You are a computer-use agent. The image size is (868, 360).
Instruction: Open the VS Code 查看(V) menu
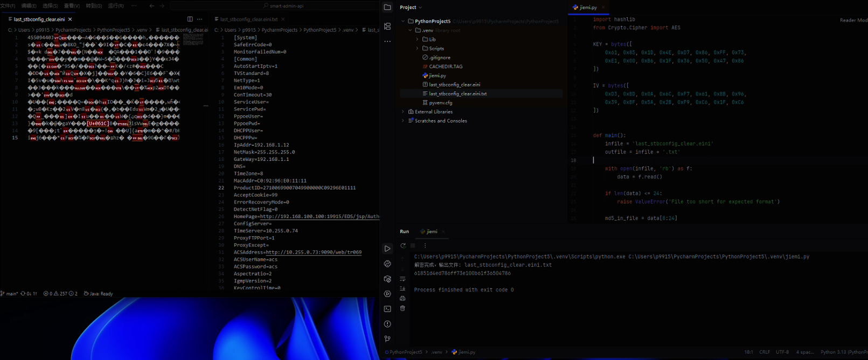pos(72,6)
